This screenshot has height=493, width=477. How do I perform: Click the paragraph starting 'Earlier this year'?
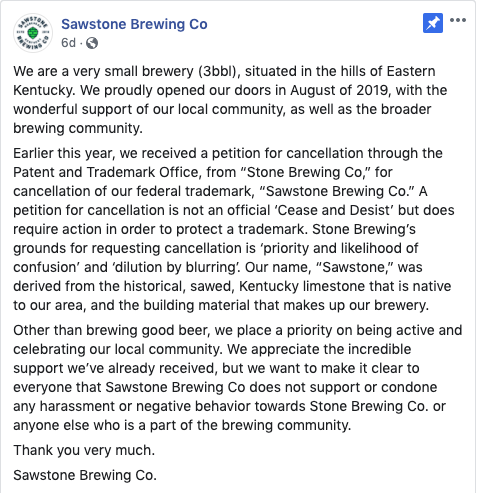[234, 229]
